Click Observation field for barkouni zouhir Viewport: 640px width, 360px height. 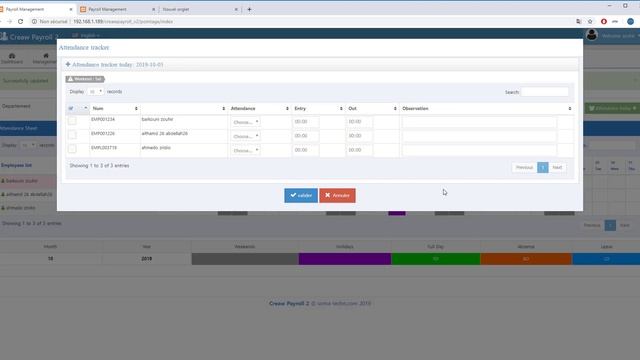point(479,122)
